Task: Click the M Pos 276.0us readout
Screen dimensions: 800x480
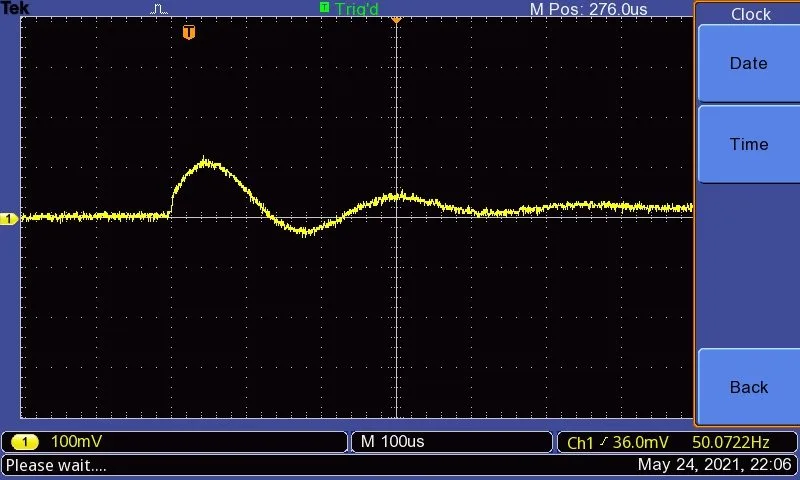Action: click(x=588, y=9)
